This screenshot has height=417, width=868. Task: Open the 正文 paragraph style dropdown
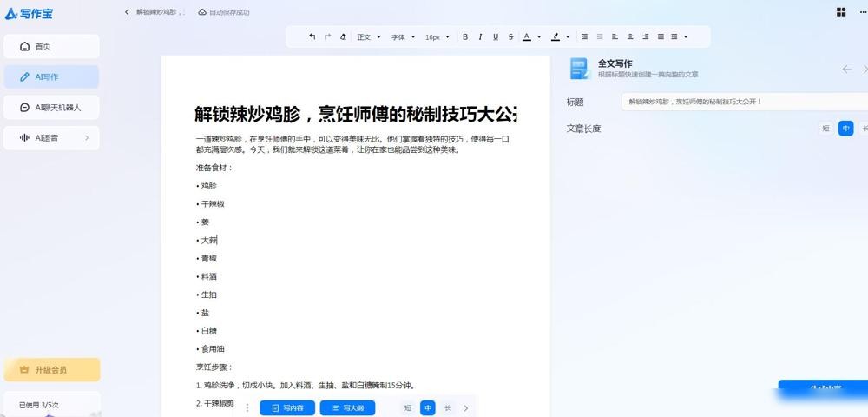[x=368, y=37]
